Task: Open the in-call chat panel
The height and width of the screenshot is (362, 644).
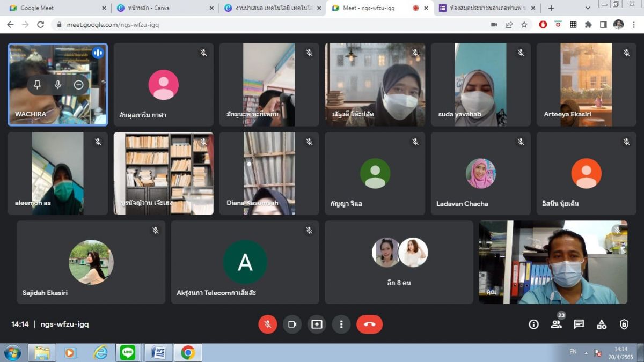Action: (x=579, y=324)
